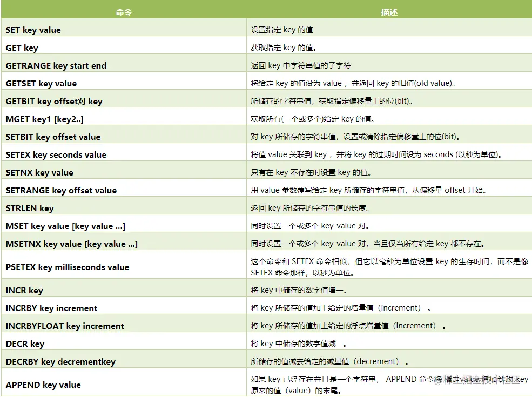Select description 当且仅当所有给定 key 都不存在
Screen dimensions: 532x397
click(x=368, y=244)
